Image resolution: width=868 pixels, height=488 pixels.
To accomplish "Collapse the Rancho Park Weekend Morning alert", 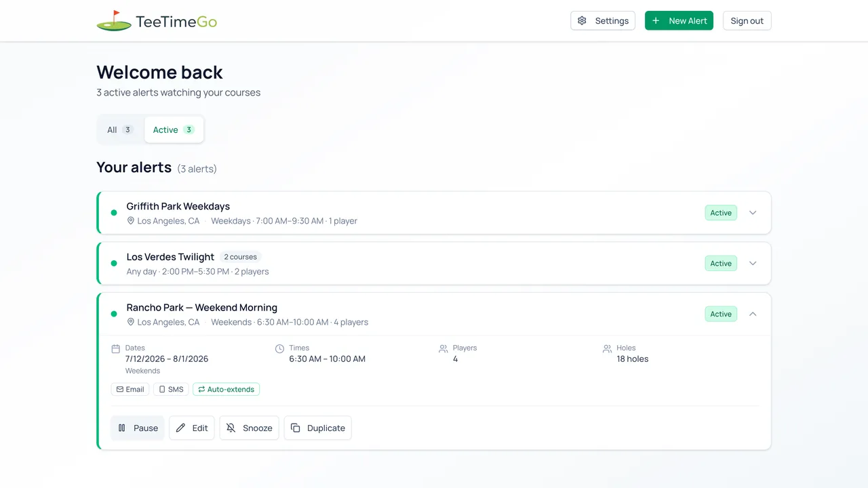I will pos(753,314).
